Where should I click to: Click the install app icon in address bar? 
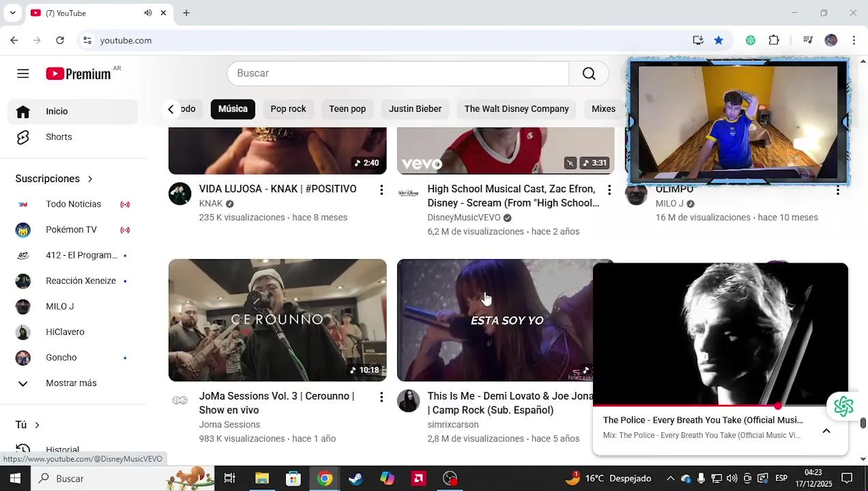tap(697, 40)
